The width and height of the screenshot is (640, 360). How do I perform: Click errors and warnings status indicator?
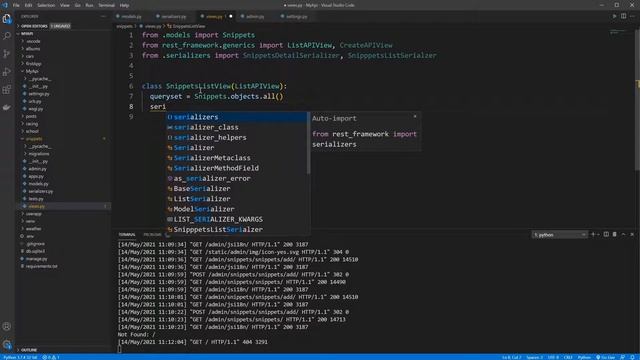51,357
